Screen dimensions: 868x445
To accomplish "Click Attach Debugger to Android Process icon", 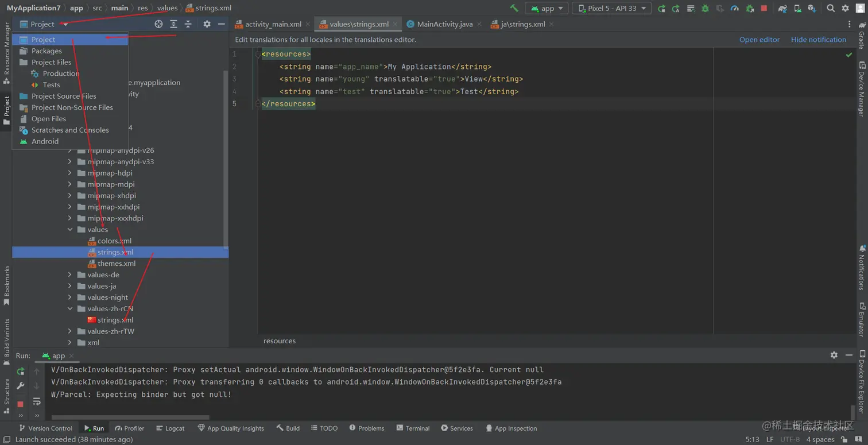I will click(750, 8).
